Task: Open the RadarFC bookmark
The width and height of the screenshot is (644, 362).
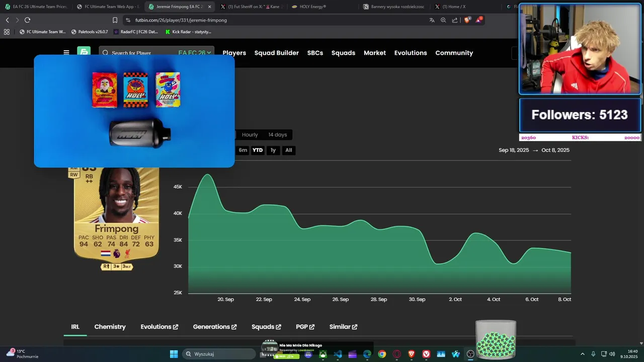Action: (x=136, y=32)
